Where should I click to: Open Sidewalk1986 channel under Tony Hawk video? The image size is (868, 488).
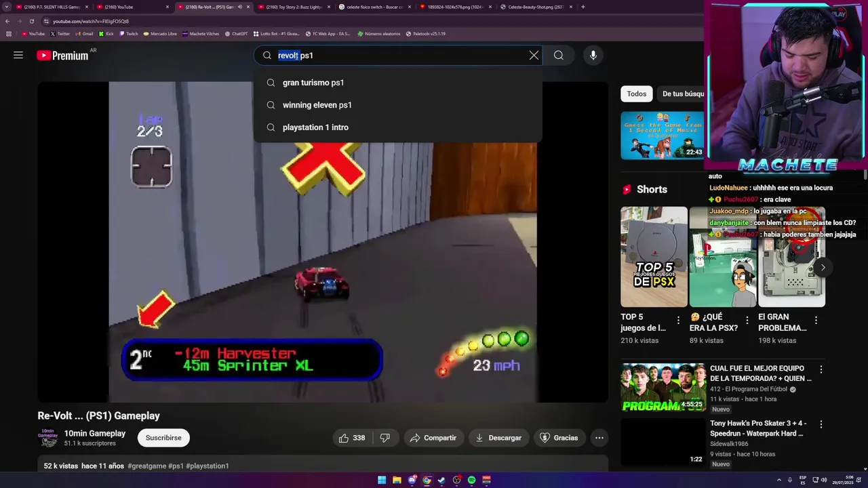pos(729,443)
